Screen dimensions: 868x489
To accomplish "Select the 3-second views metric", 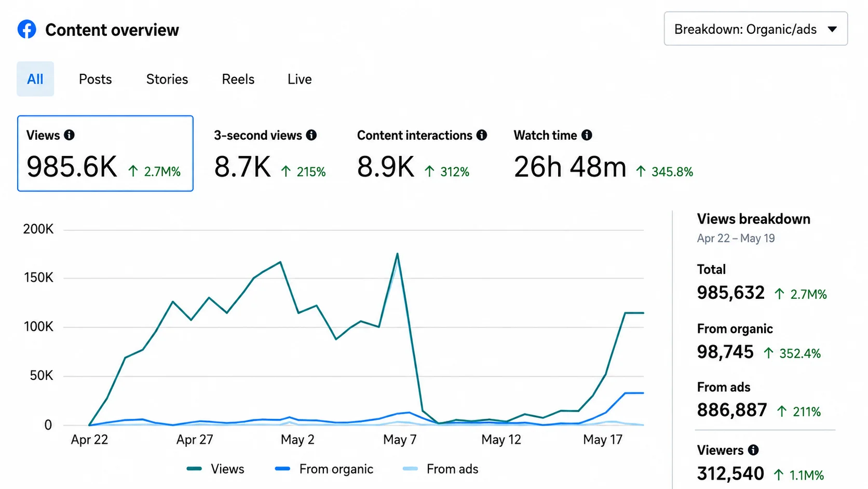I will [270, 154].
